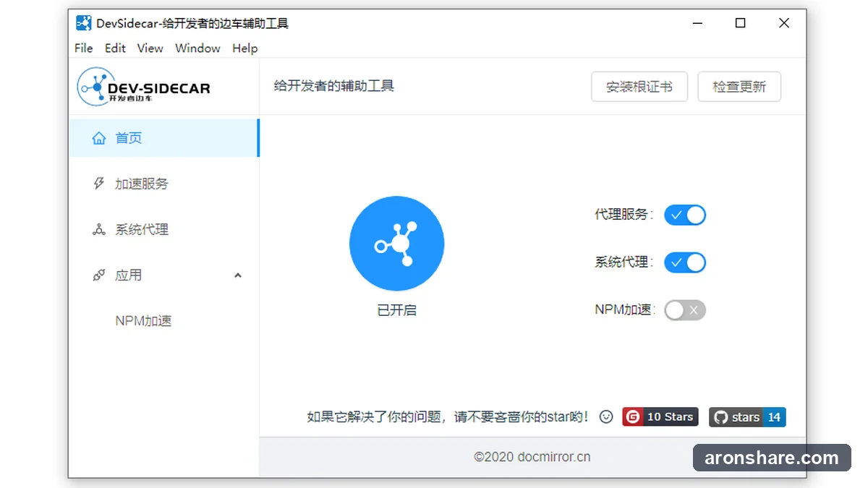868x488 pixels.
Task: Click the network icon beside 系统代理
Action: point(99,230)
